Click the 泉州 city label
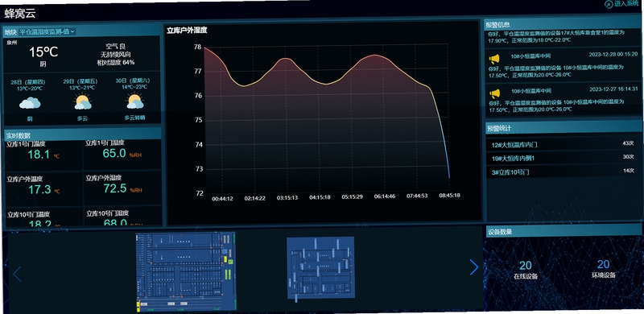This screenshot has height=314, width=644. click(12, 42)
